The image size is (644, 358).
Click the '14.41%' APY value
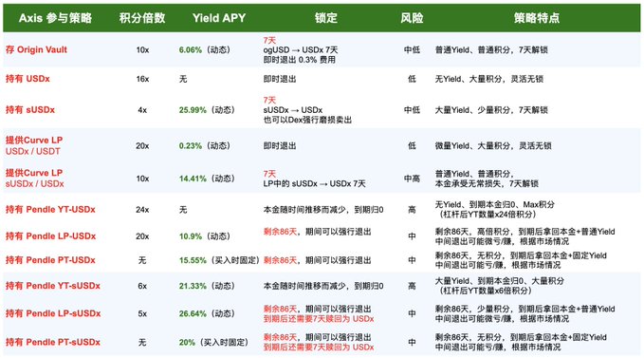[x=193, y=179]
